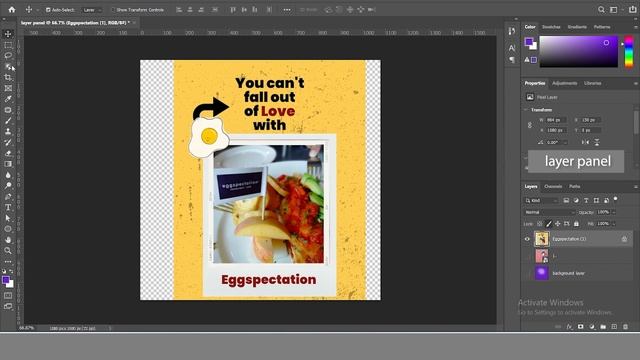Select the Hand tool
The height and width of the screenshot is (360, 640).
point(8,240)
